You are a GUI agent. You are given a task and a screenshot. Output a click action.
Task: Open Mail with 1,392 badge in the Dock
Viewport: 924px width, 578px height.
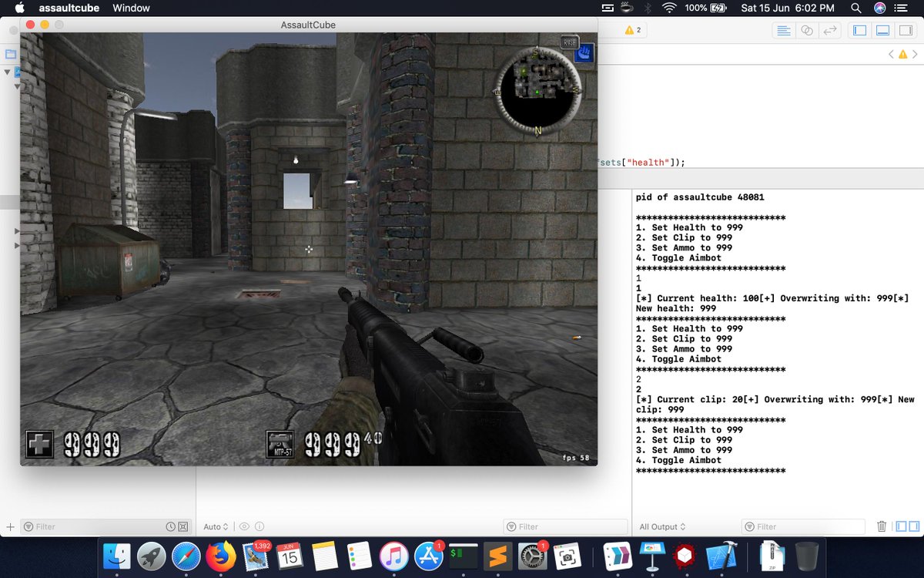coord(256,556)
